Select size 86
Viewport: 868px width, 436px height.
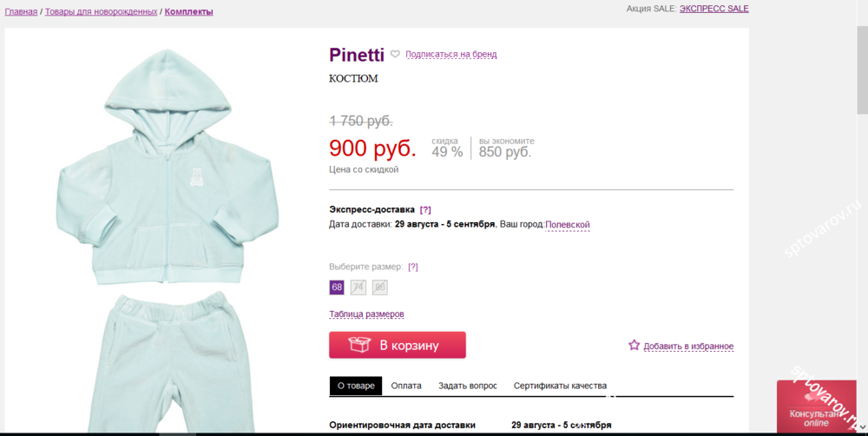coord(380,287)
